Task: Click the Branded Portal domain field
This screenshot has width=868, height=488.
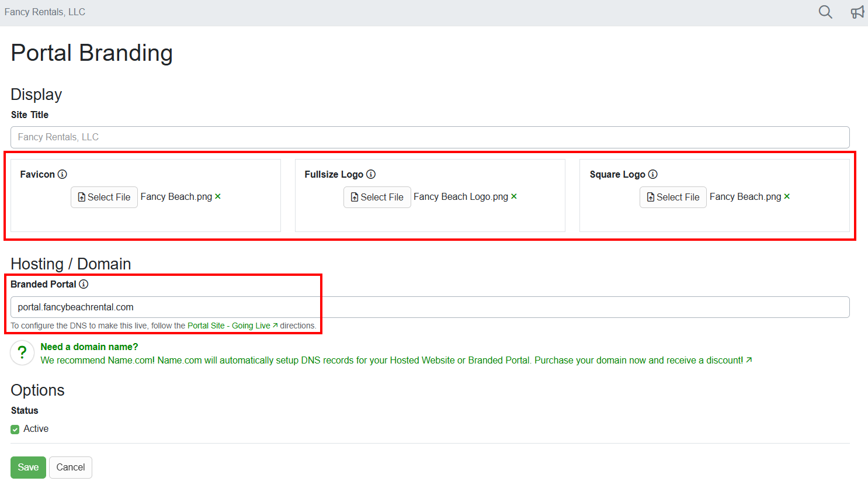Action: [x=430, y=307]
